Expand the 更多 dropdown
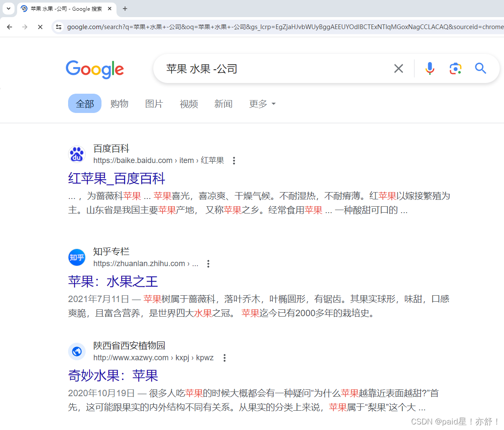 tap(262, 104)
